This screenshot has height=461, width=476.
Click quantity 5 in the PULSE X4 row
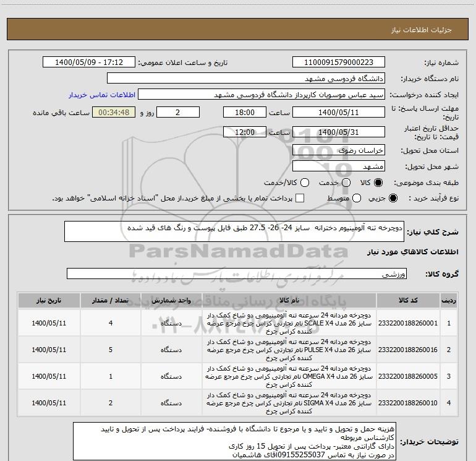111,350
